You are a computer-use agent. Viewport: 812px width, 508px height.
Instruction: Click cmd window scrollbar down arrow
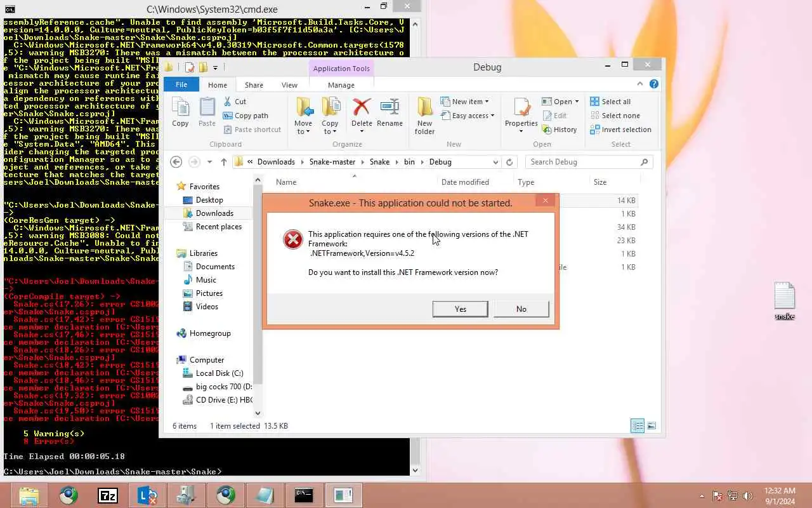point(416,471)
